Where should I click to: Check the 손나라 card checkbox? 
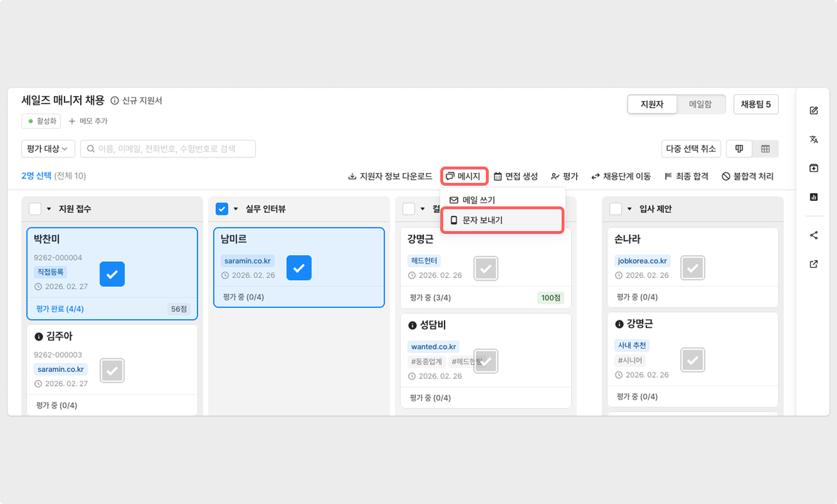tap(693, 268)
